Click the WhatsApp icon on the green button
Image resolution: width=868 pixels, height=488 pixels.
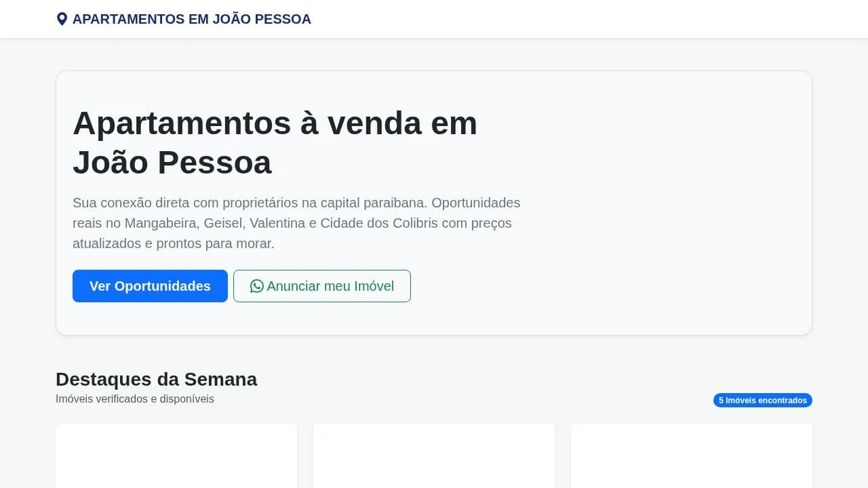tap(256, 286)
